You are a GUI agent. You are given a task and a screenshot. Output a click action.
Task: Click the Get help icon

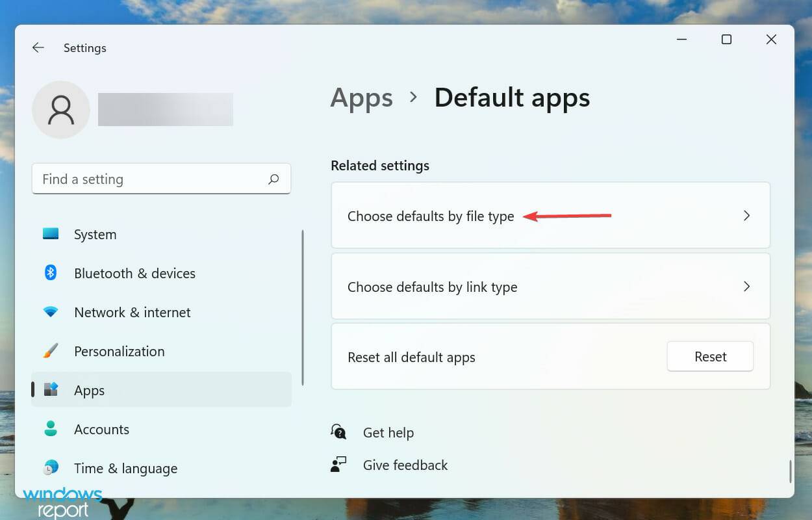pyautogui.click(x=338, y=431)
